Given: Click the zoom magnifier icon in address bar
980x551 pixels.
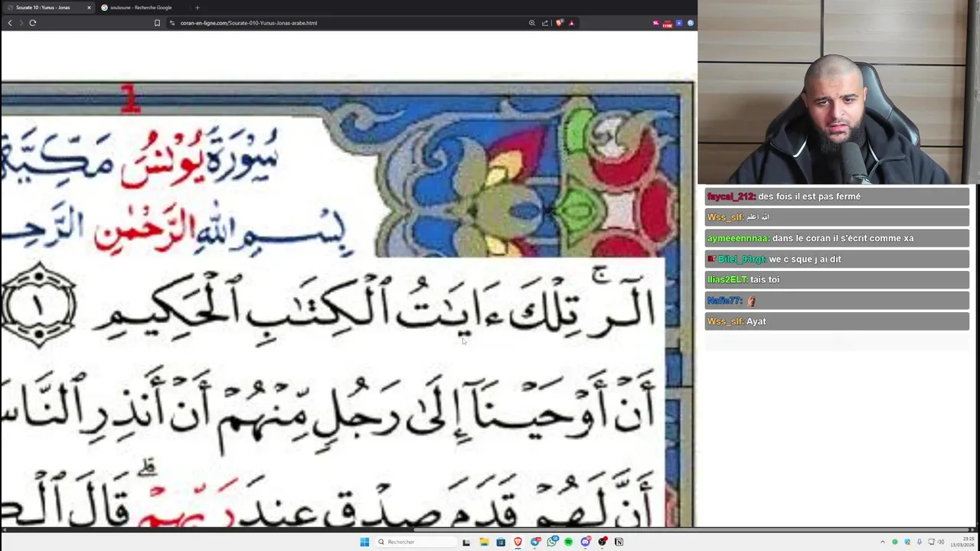Looking at the screenshot, I should pyautogui.click(x=532, y=23).
